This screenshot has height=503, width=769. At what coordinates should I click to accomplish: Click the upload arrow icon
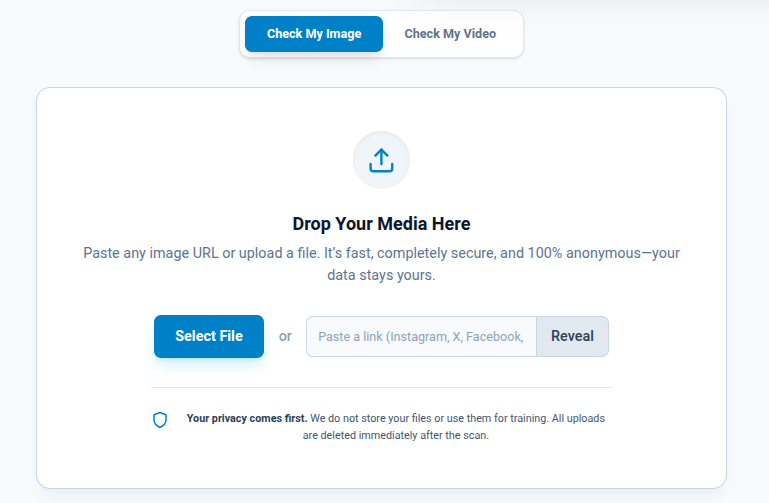[381, 160]
